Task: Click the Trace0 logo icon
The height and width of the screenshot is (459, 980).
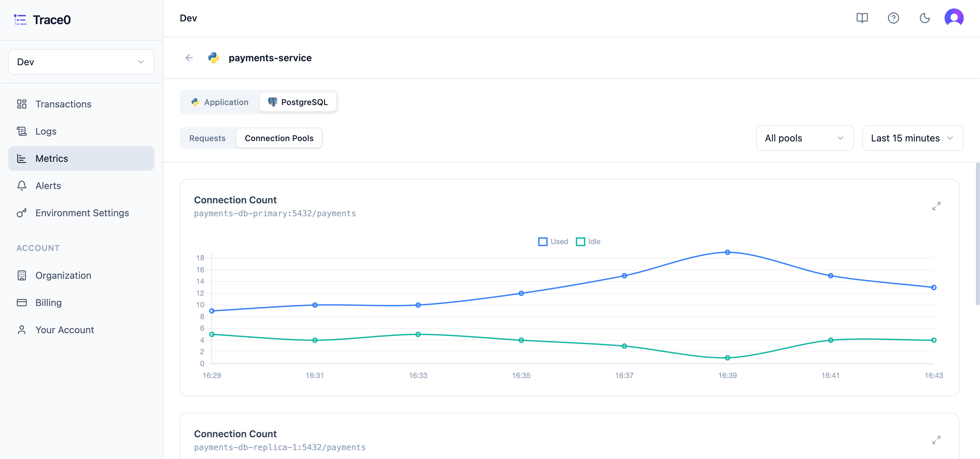Action: [x=20, y=20]
